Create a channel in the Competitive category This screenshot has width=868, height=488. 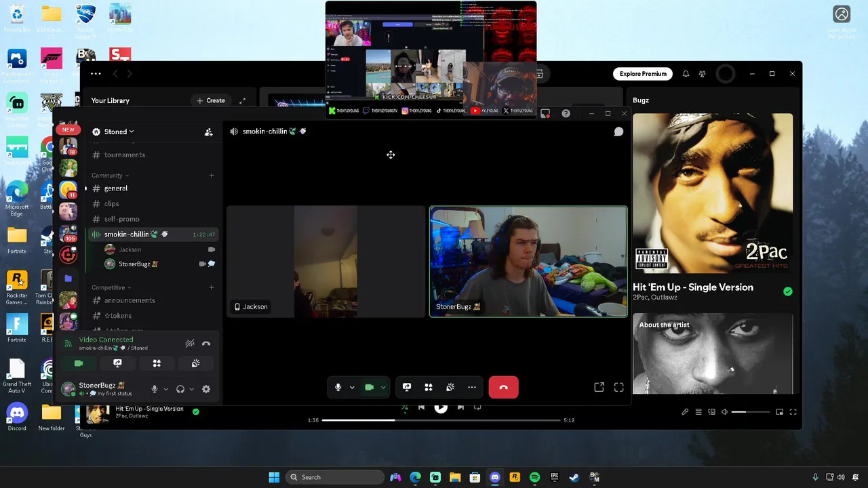pyautogui.click(x=212, y=287)
